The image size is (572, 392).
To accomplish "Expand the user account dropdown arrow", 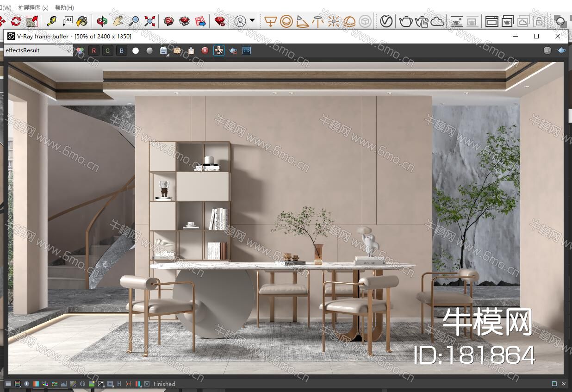I will 252,20.
